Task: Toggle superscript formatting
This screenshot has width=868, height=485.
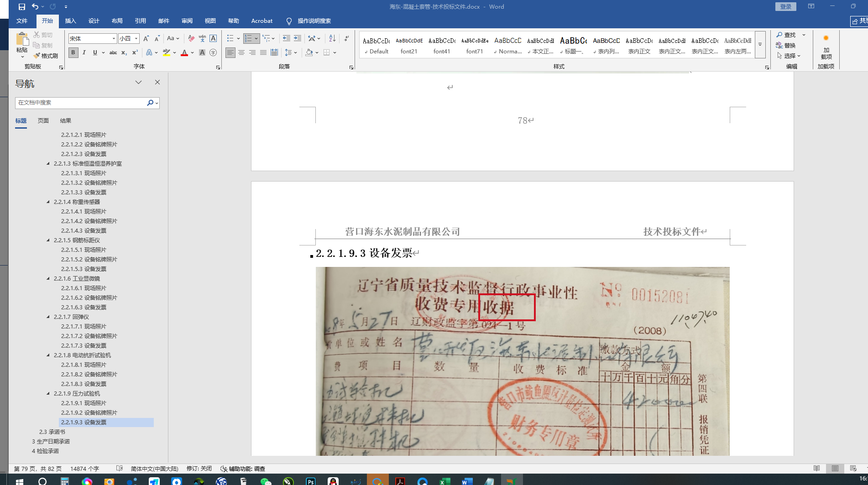Action: point(135,52)
